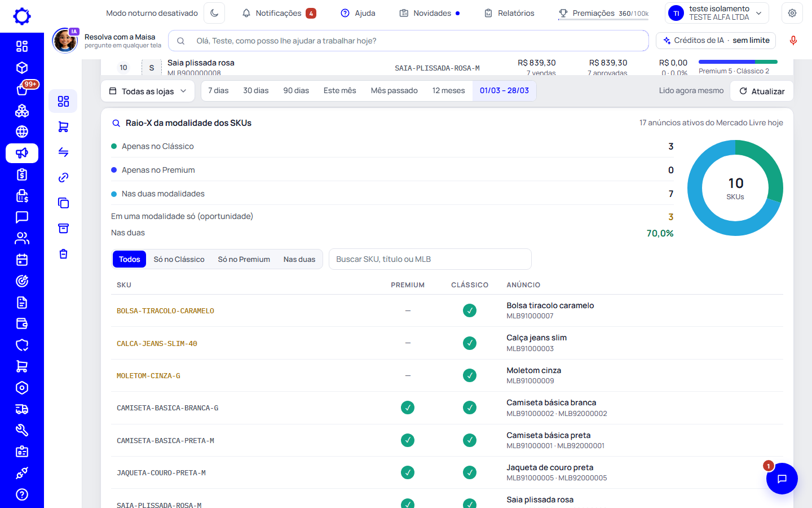Image resolution: width=812 pixels, height=508 pixels.
Task: Click the Maisa assistant question input
Action: 408,41
